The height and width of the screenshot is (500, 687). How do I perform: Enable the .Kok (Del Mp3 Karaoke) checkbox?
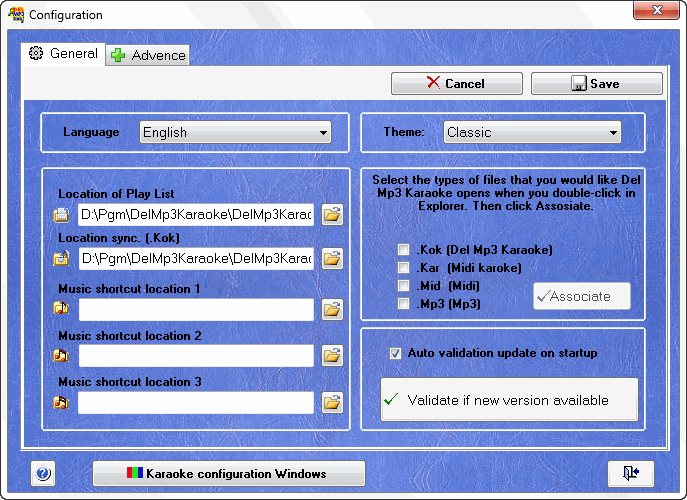403,250
